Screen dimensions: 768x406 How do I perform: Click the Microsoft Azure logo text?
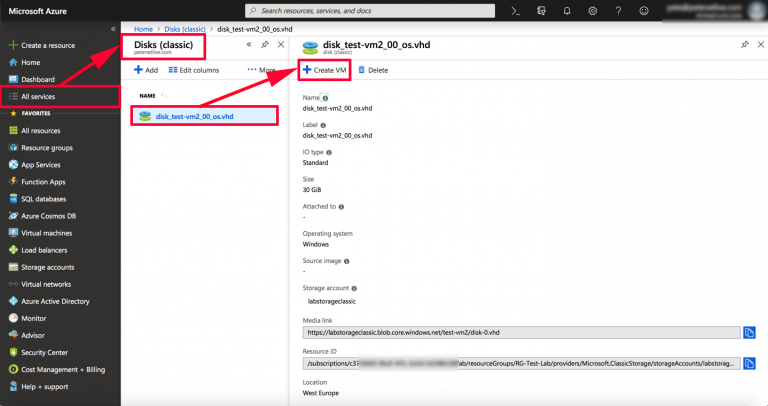(38, 11)
